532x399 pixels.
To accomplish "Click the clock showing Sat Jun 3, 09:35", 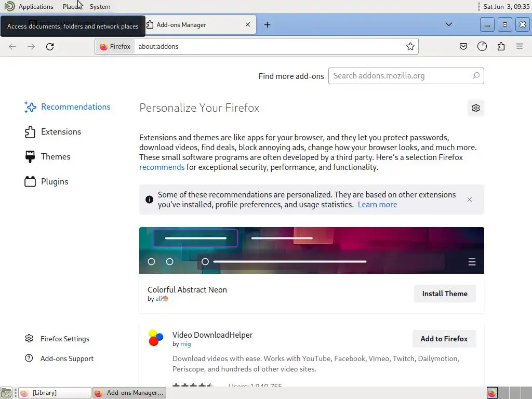I will coord(506,6).
